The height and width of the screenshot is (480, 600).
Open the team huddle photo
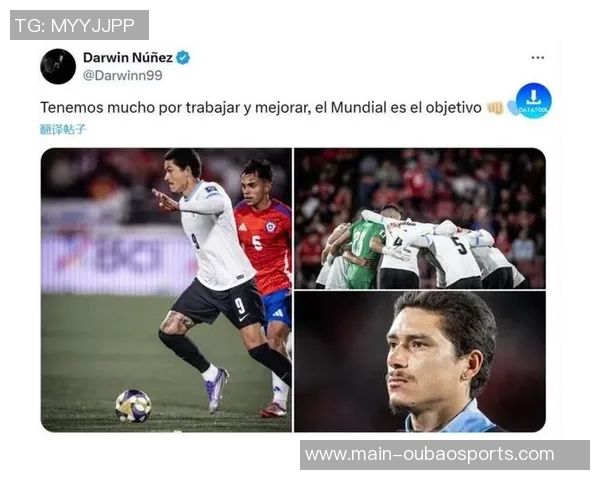pos(420,218)
